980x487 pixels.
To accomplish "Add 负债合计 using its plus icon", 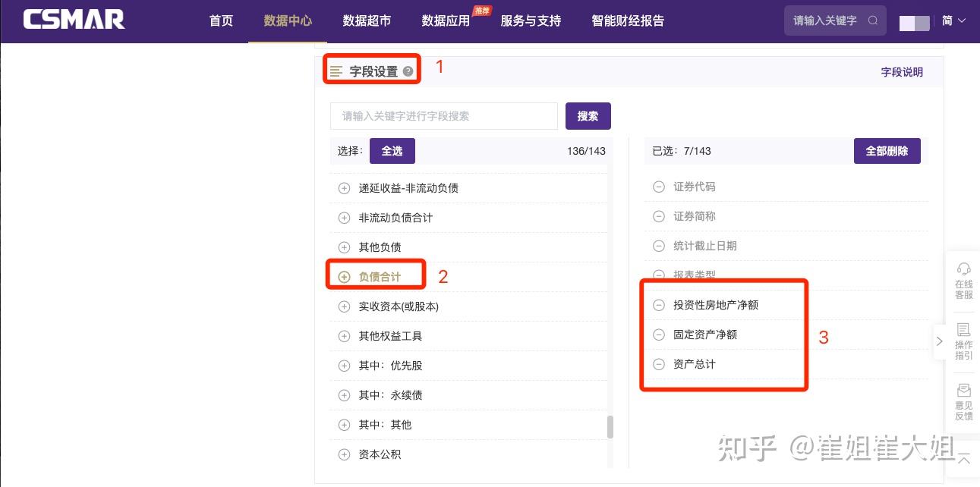I will 344,276.
